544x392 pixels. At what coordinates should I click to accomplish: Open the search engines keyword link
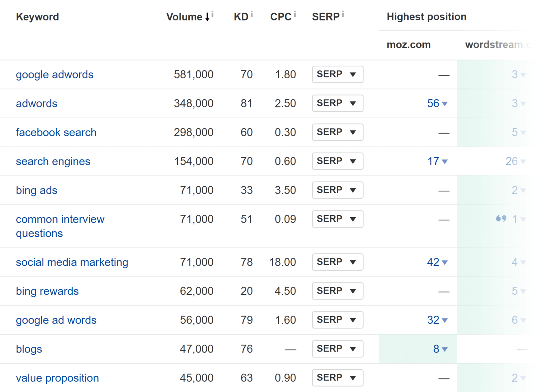coord(53,161)
